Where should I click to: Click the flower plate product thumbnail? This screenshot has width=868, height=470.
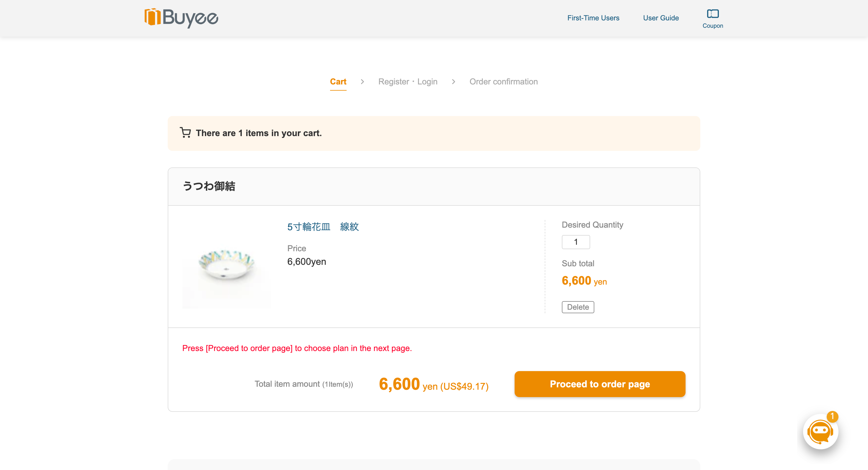click(x=226, y=265)
